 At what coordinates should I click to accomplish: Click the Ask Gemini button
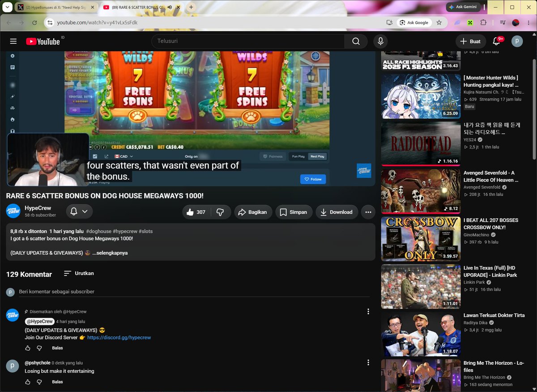coord(464,7)
